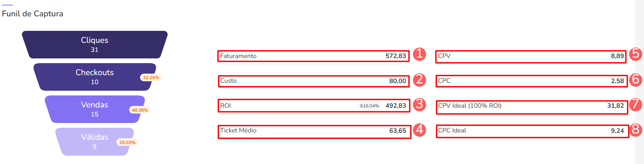Click the ROI 616,04% percentage badge
Viewport: 644px width, 164px height.
coord(369,106)
